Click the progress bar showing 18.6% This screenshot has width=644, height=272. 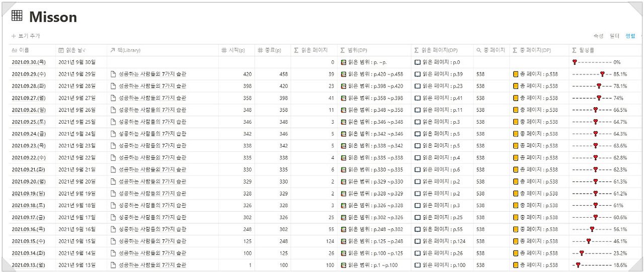tap(592, 265)
